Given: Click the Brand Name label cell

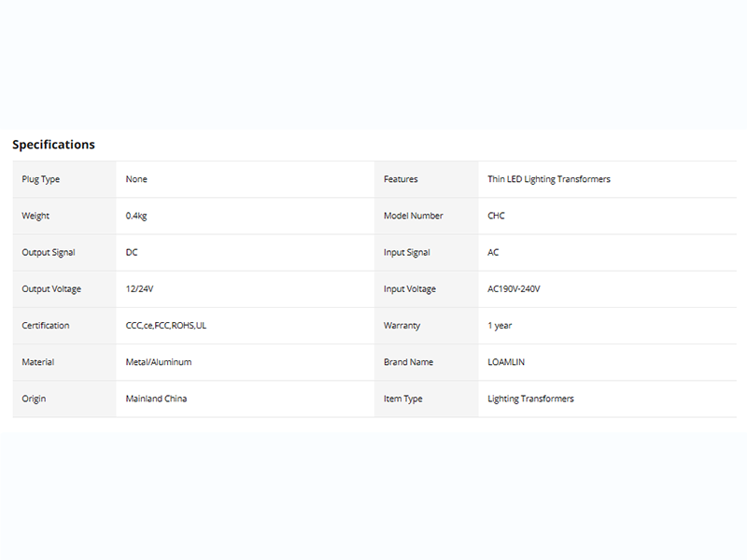Looking at the screenshot, I should pos(427,362).
